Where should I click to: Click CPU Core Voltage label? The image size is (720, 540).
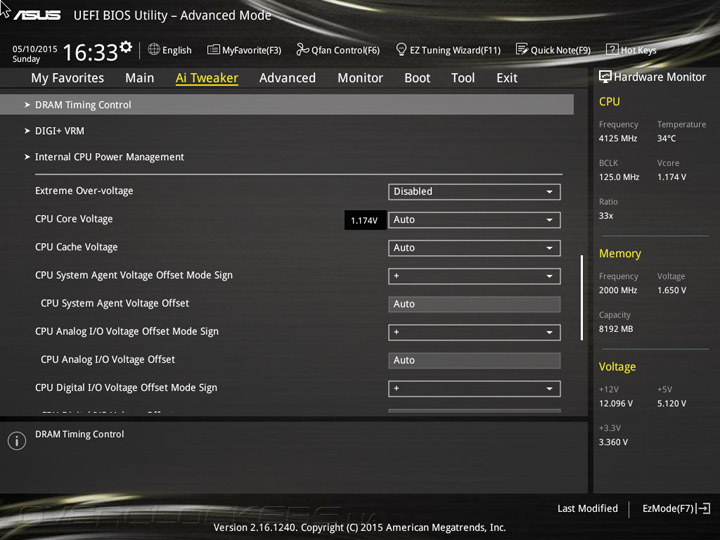tap(74, 219)
